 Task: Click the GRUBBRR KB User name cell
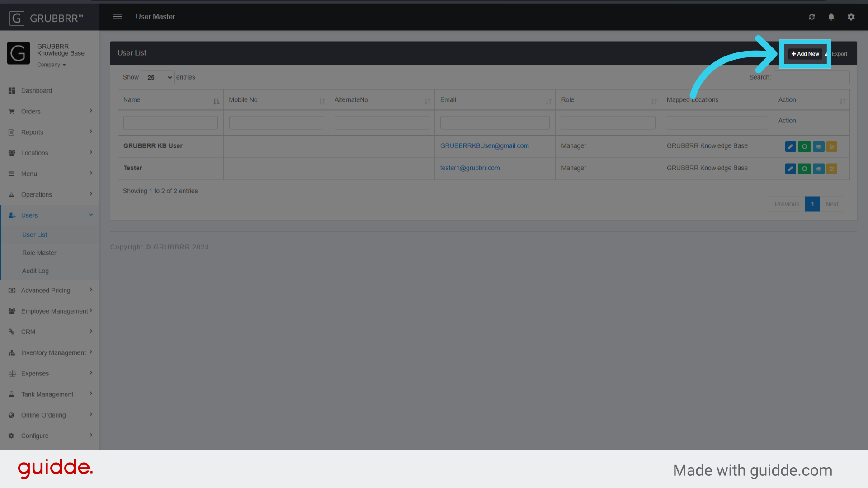170,146
